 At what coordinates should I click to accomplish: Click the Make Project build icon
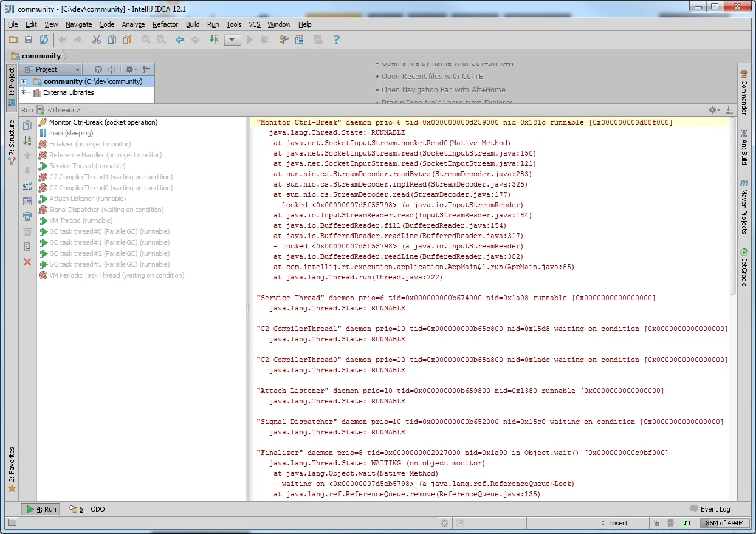coord(214,39)
